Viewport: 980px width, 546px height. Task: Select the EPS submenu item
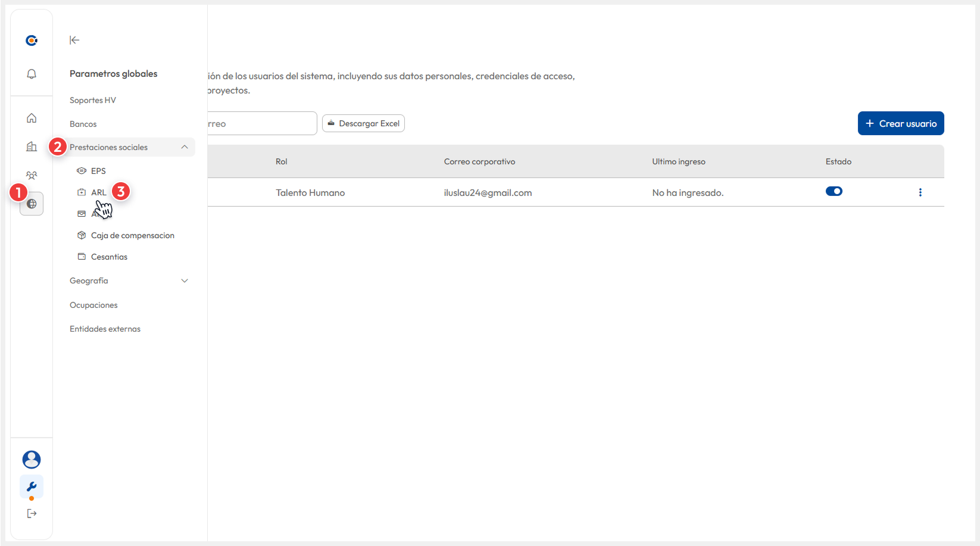(x=98, y=171)
